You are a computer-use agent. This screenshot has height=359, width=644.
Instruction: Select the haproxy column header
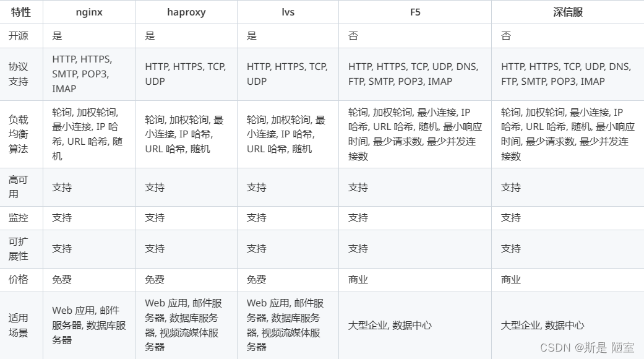click(x=184, y=12)
